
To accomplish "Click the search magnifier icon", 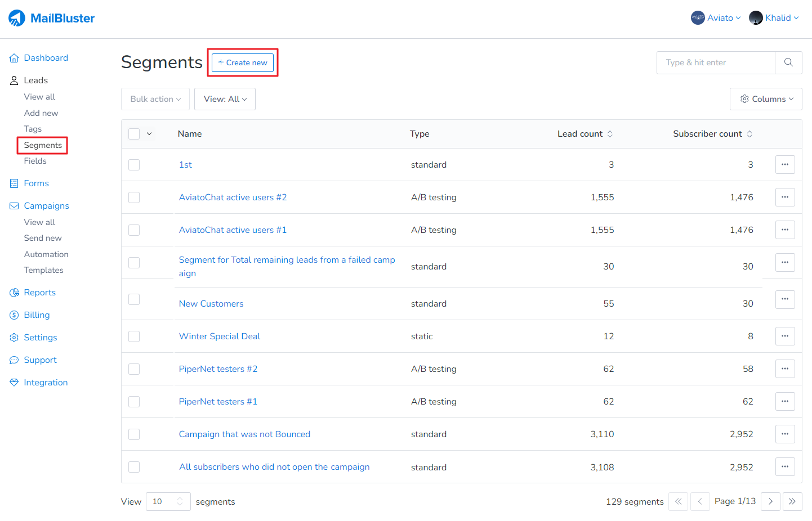I will [x=788, y=62].
